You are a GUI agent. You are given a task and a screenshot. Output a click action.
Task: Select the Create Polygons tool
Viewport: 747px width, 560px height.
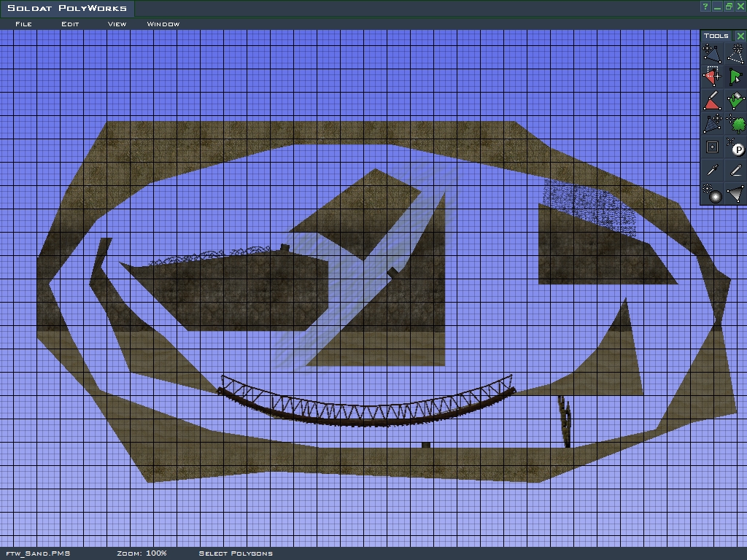tap(736, 53)
